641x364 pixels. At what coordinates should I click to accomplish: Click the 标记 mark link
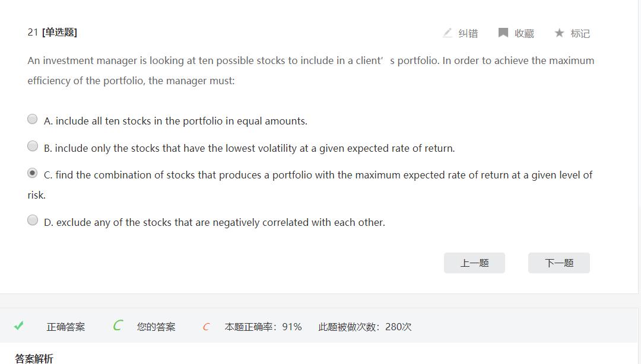click(580, 33)
